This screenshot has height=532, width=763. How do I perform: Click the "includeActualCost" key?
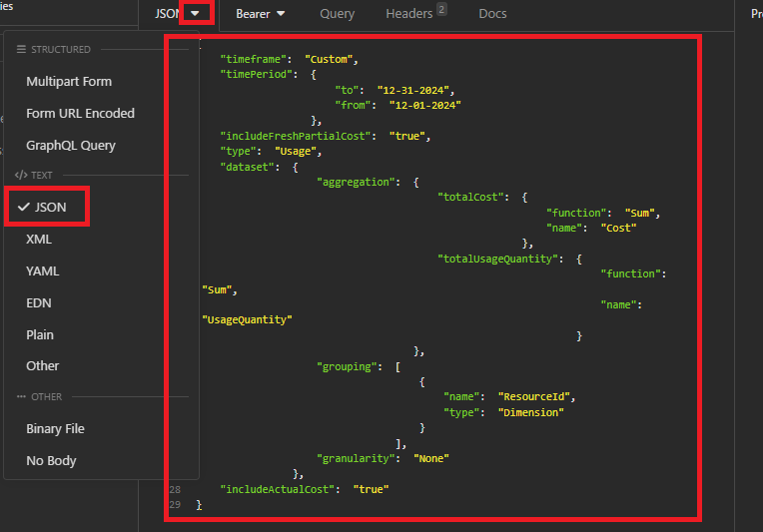click(277, 490)
